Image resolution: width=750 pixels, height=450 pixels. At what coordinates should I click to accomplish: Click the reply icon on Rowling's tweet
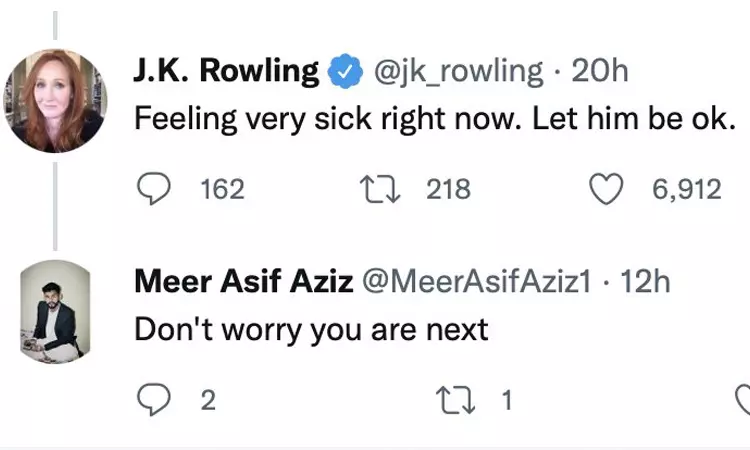pyautogui.click(x=152, y=188)
